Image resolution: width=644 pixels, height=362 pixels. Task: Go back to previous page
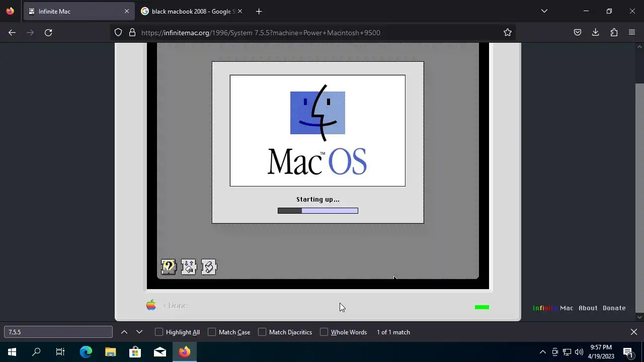pyautogui.click(x=12, y=32)
